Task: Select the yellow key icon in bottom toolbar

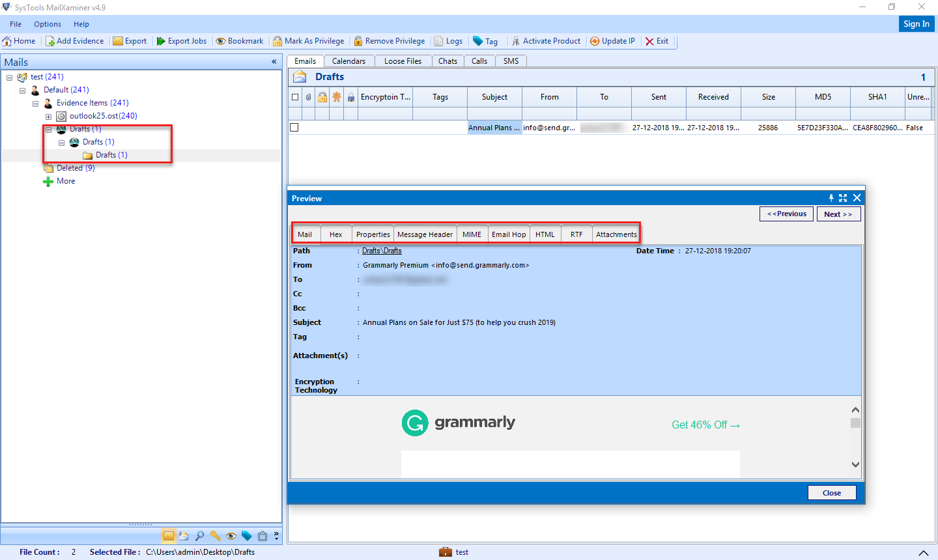Action: (216, 535)
